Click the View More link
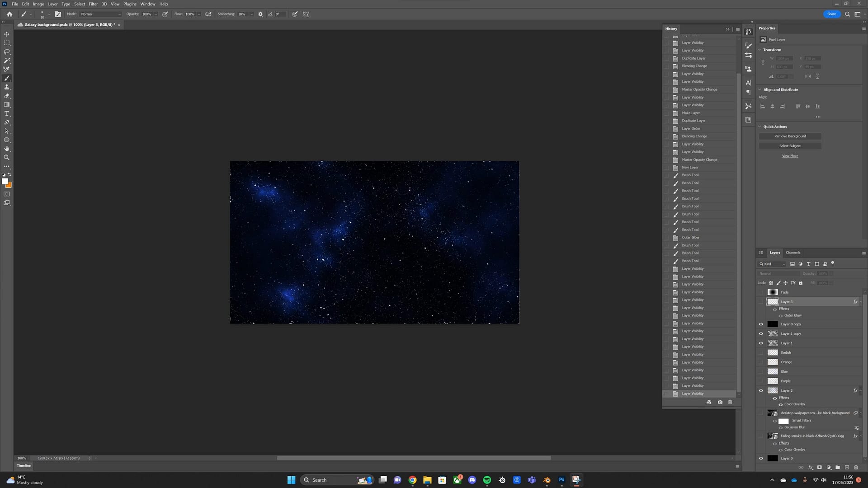This screenshot has width=868, height=488. pyautogui.click(x=790, y=155)
